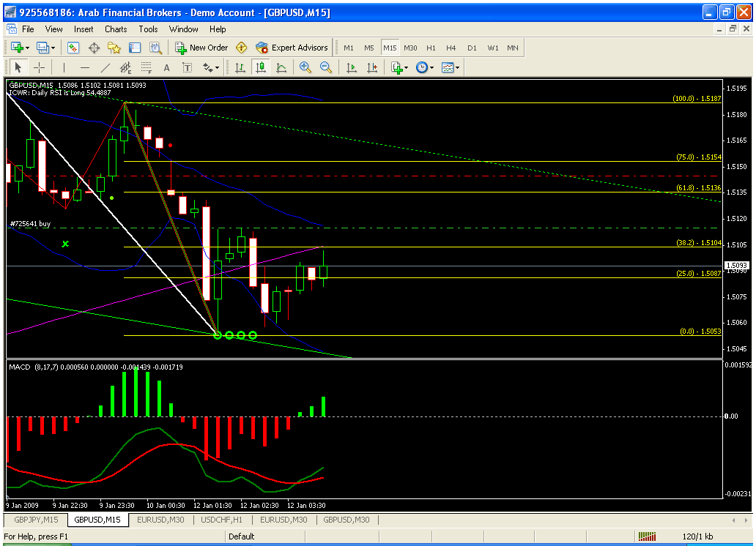Toggle Candlesticks chart mode
This screenshot has width=756, height=546.
coord(261,67)
